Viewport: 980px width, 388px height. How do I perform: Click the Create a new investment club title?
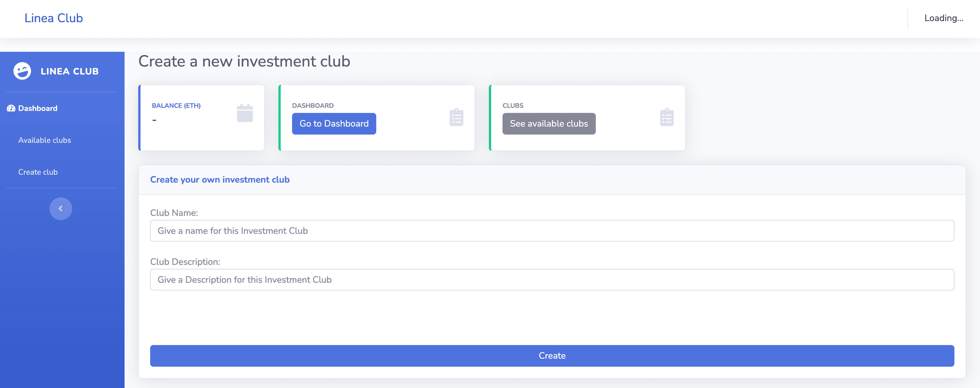pyautogui.click(x=244, y=61)
